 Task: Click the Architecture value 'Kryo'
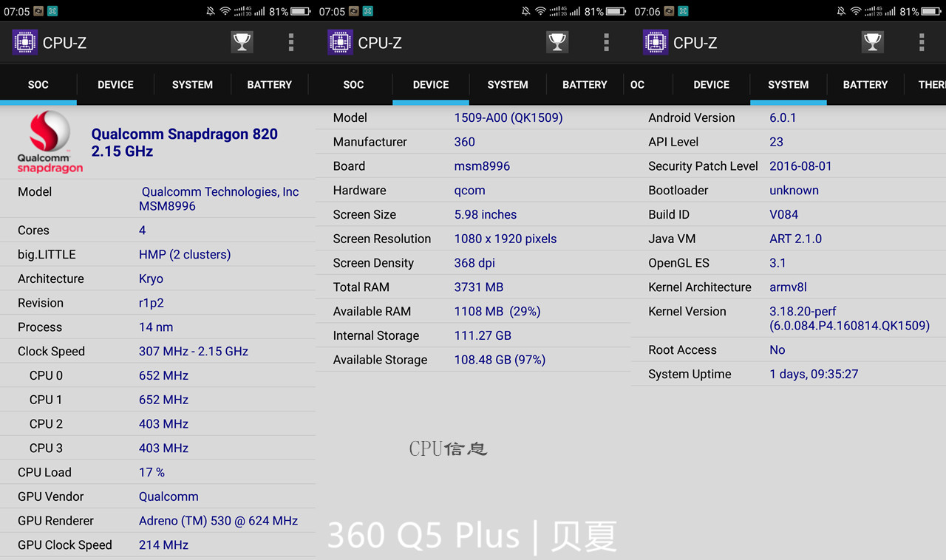tap(151, 279)
